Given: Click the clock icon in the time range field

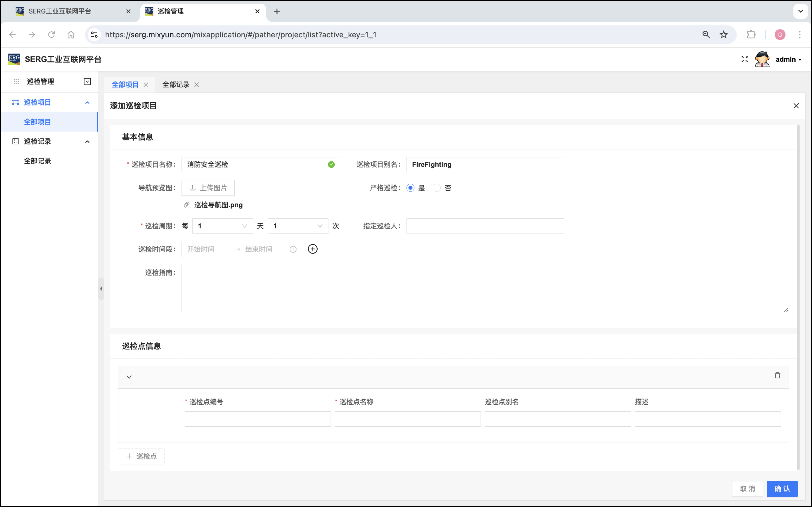Looking at the screenshot, I should 293,250.
